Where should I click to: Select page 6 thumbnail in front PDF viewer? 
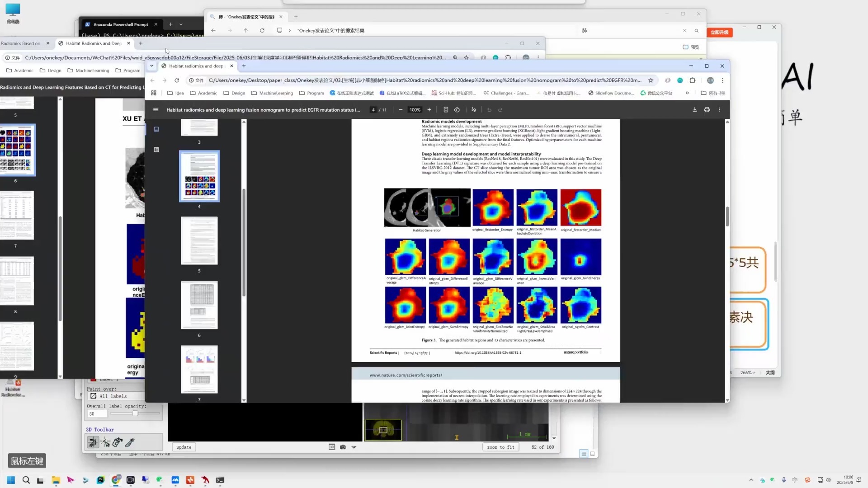coord(199,305)
